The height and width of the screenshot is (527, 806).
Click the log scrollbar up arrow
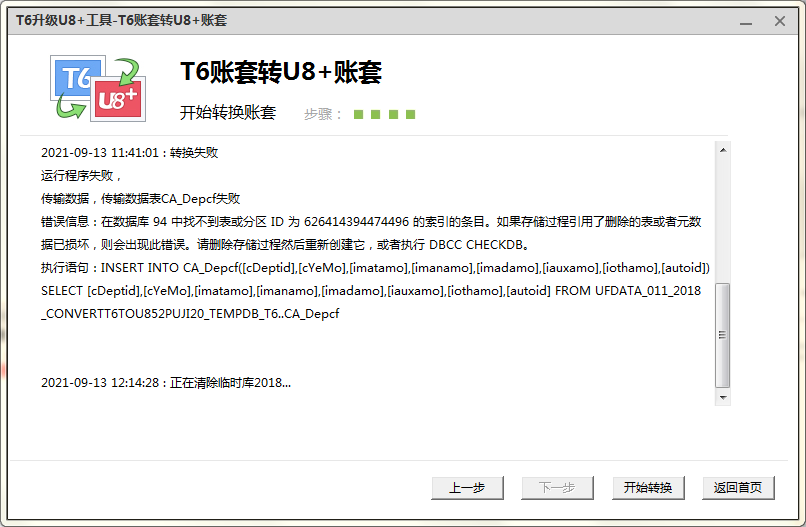pyautogui.click(x=723, y=150)
